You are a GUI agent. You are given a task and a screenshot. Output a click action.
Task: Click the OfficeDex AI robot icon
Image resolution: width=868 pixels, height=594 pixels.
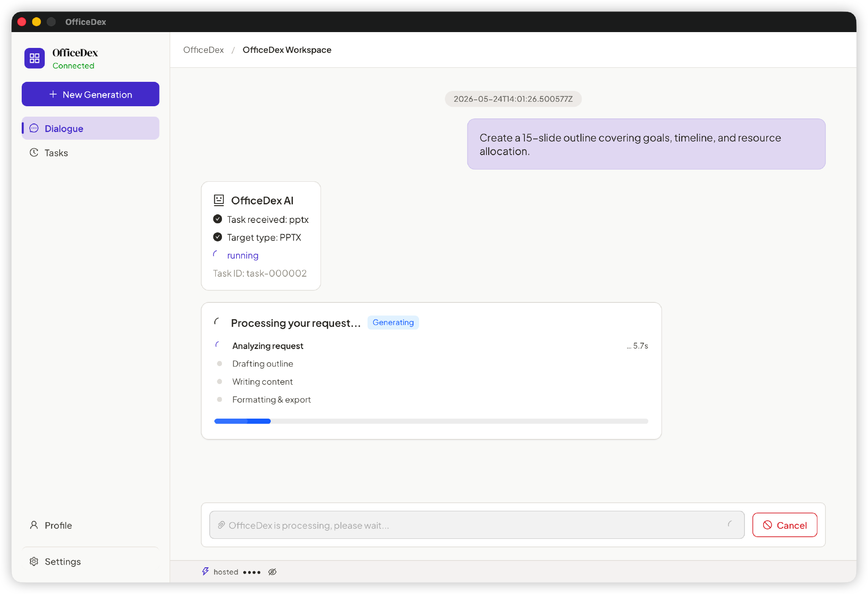(219, 200)
